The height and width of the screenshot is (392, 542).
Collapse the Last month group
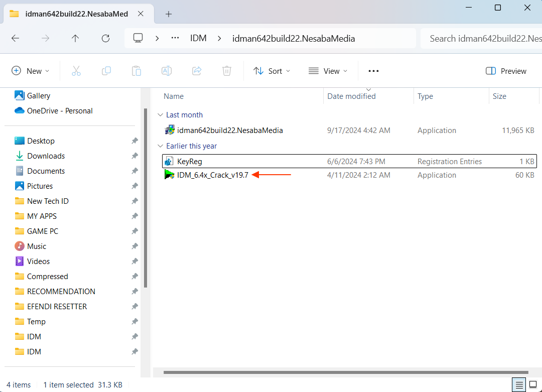(x=160, y=115)
